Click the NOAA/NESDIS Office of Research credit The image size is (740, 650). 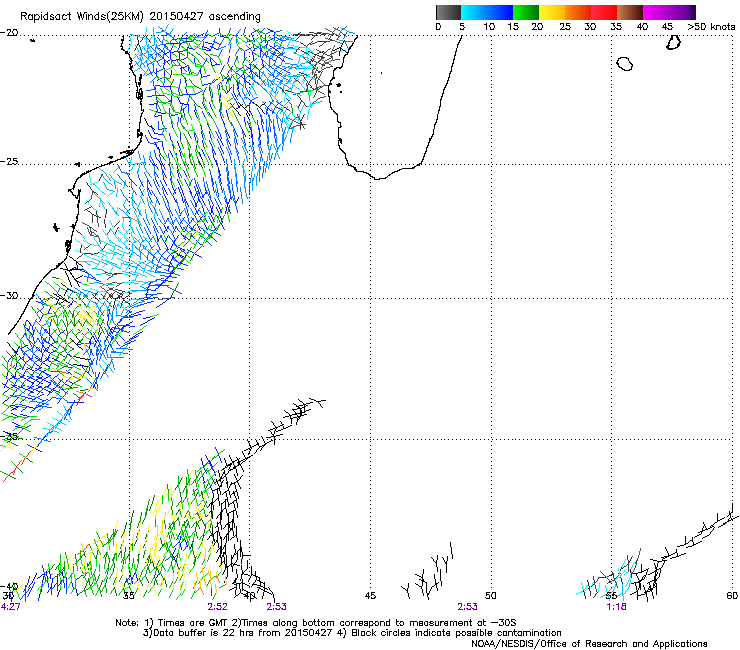[589, 644]
